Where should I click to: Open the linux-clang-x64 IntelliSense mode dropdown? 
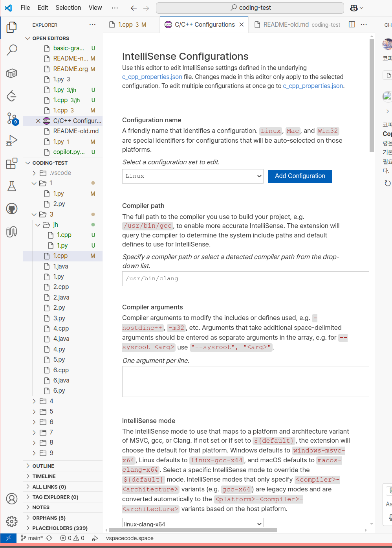tap(193, 524)
